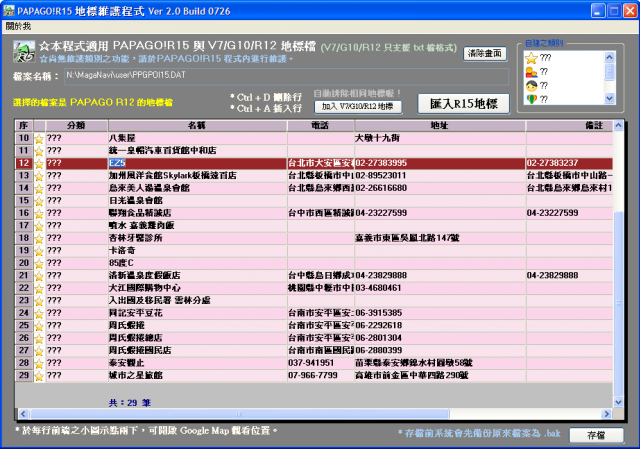
Task: Click table horizontal scrollbar right arrow
Action: (x=607, y=414)
